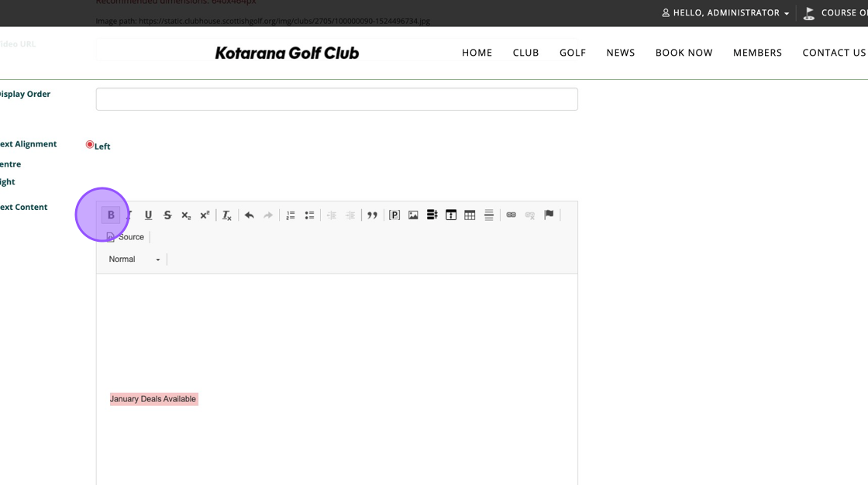
Task: Remove formatting from selected text
Action: [227, 215]
